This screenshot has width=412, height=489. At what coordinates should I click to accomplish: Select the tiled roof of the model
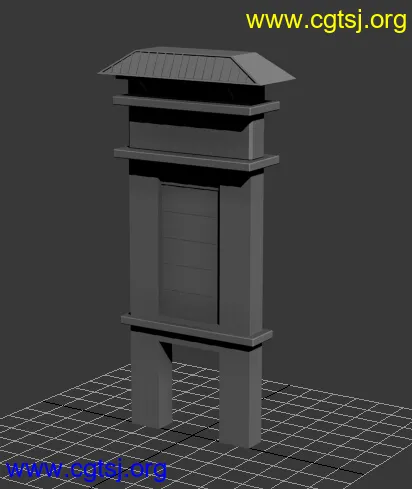click(197, 65)
